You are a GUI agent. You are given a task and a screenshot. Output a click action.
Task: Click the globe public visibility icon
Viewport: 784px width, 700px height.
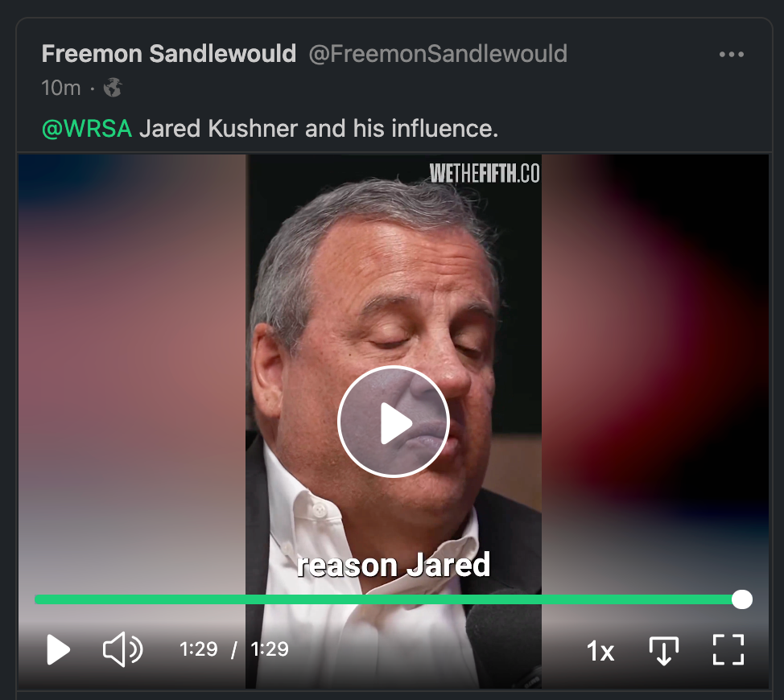point(113,88)
